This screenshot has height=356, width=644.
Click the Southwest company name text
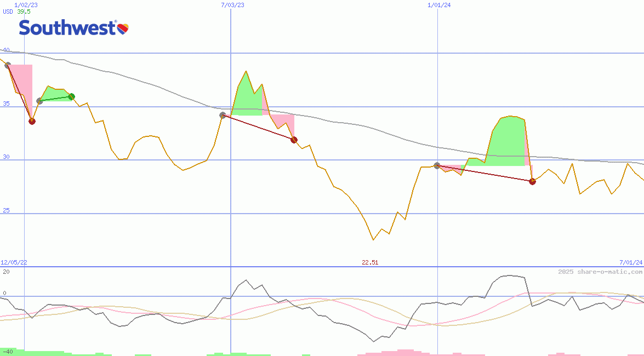tap(67, 28)
